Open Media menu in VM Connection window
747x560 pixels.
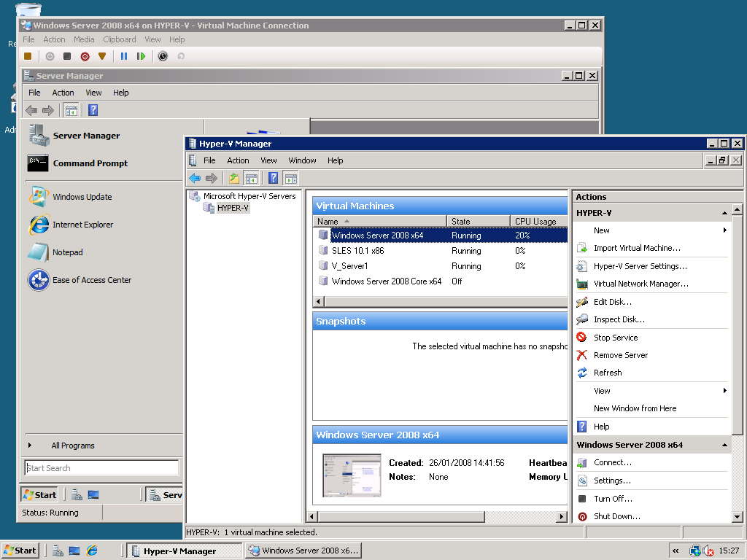(84, 39)
